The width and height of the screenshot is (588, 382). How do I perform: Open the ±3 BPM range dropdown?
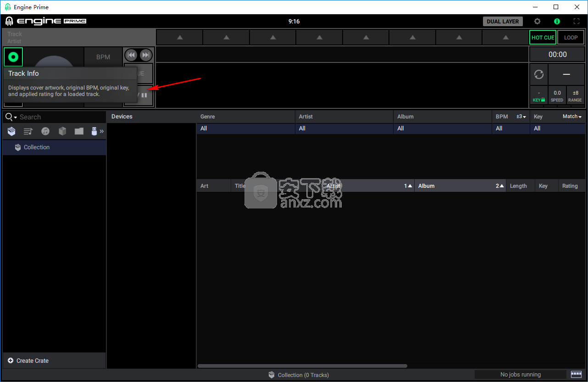(x=521, y=117)
